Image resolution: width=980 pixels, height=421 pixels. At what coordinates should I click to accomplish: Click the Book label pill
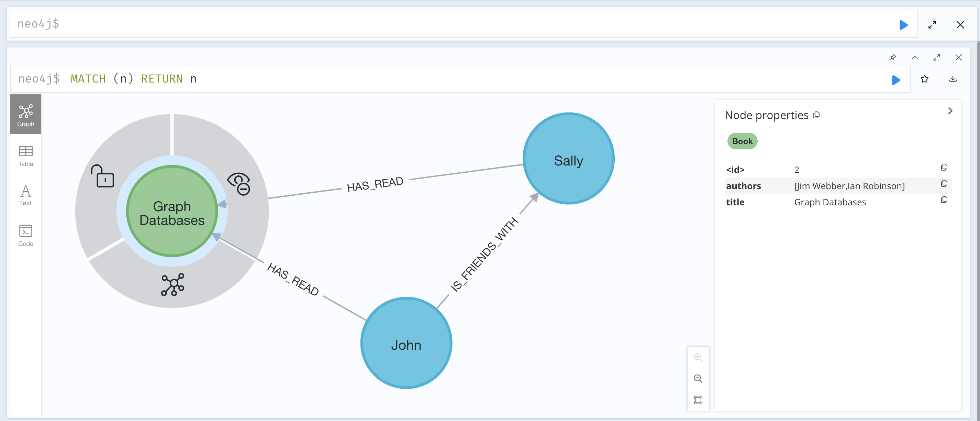point(742,141)
